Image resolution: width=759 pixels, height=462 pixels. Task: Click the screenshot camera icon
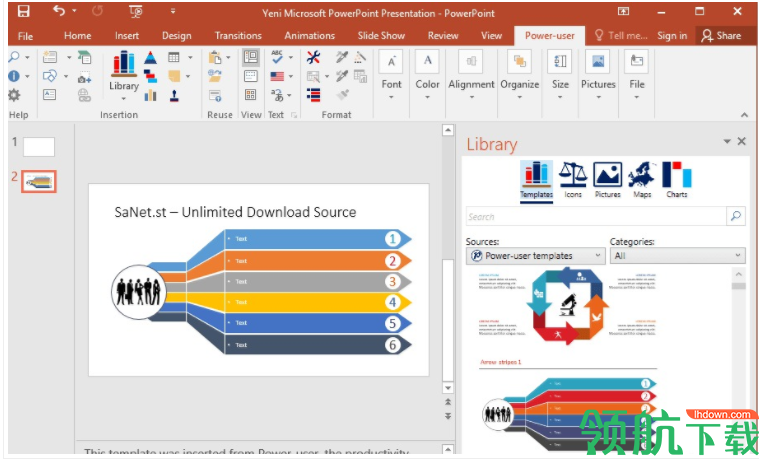point(84,77)
